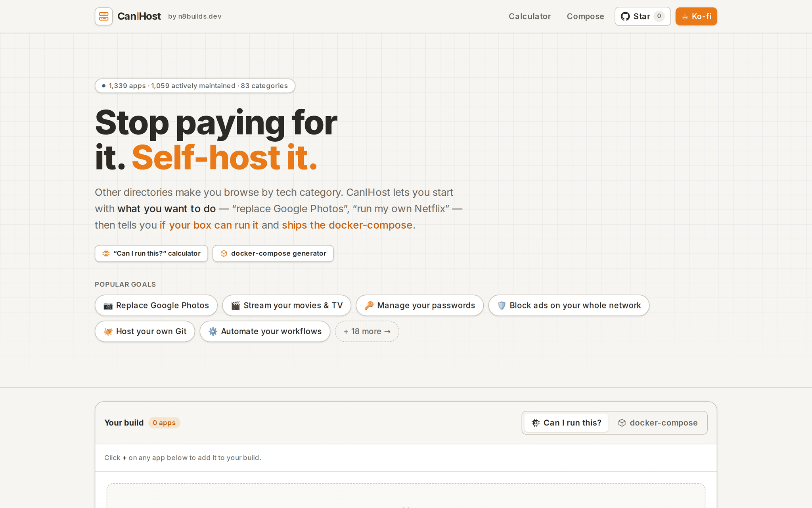Open the Ko-fi donation button
The image size is (812, 508).
pos(696,16)
